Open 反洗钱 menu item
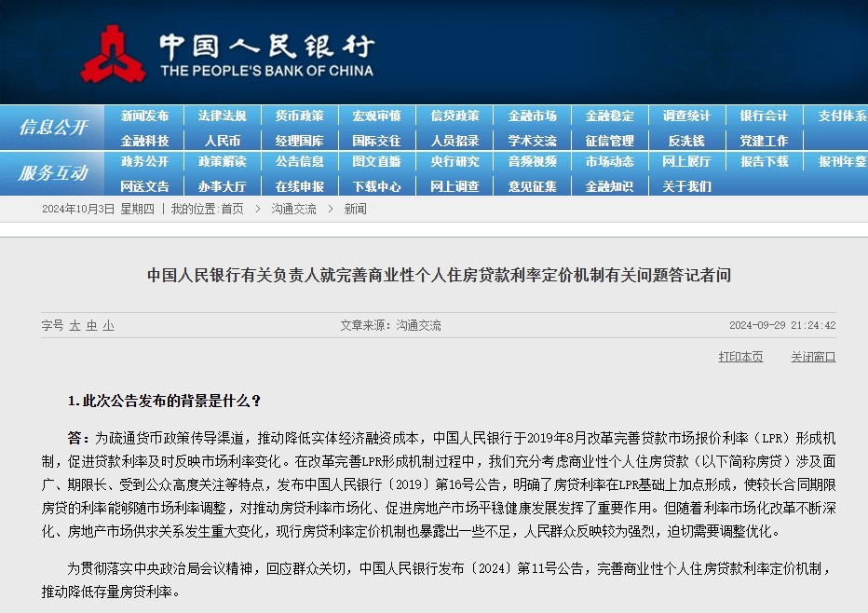This screenshot has width=868, height=613. [686, 141]
